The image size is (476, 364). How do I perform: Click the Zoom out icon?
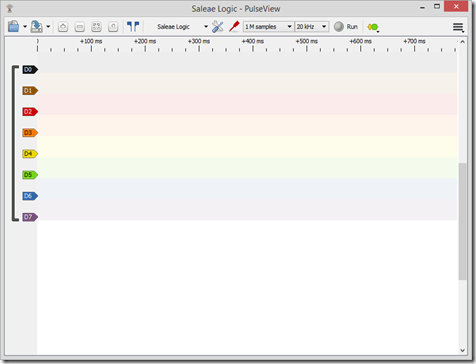click(80, 27)
